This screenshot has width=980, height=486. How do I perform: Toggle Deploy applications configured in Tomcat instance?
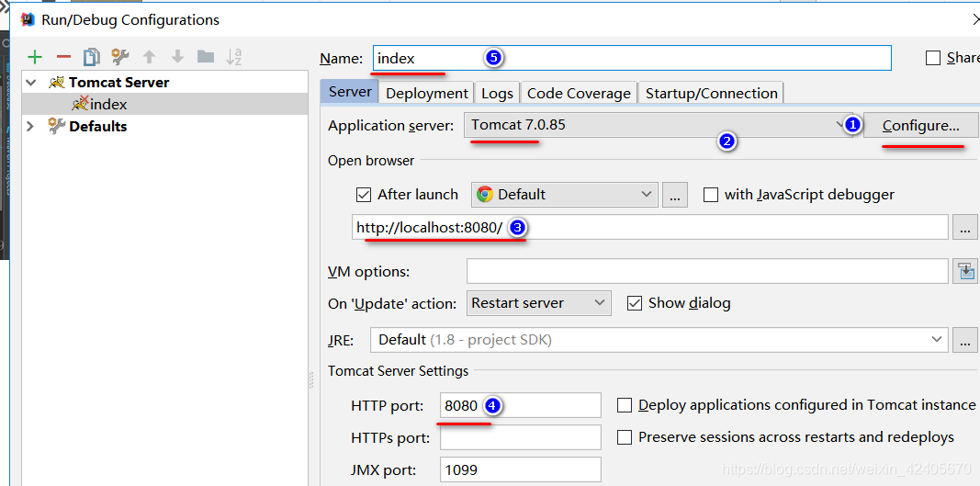pyautogui.click(x=625, y=405)
